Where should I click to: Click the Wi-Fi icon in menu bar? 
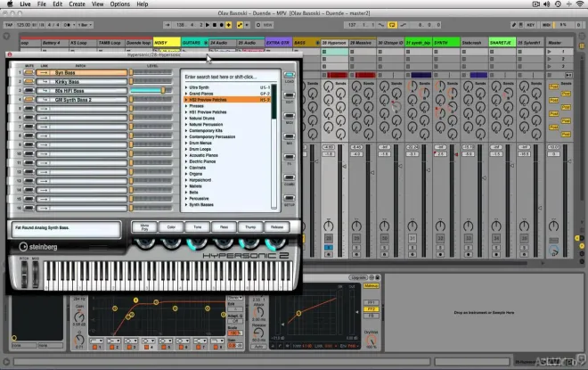[580, 4]
